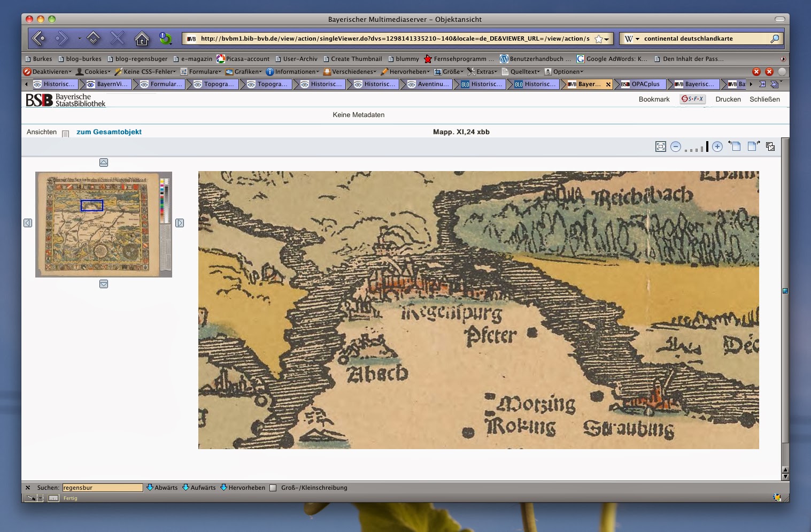Close the find bar with the X

click(x=28, y=488)
